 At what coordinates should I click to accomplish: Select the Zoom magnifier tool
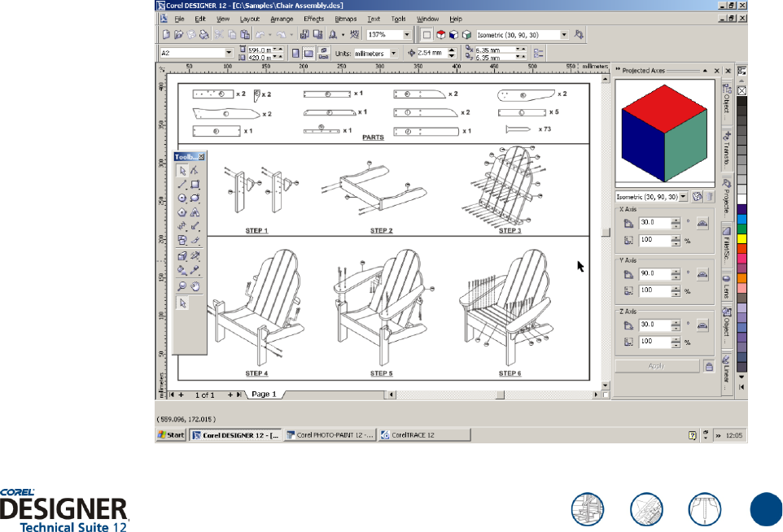tap(182, 286)
